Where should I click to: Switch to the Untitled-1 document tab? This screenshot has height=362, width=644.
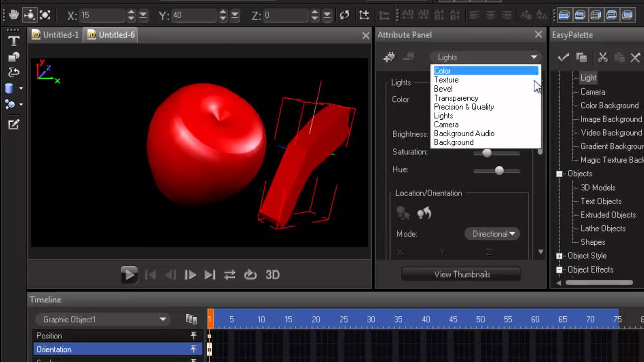(55, 35)
